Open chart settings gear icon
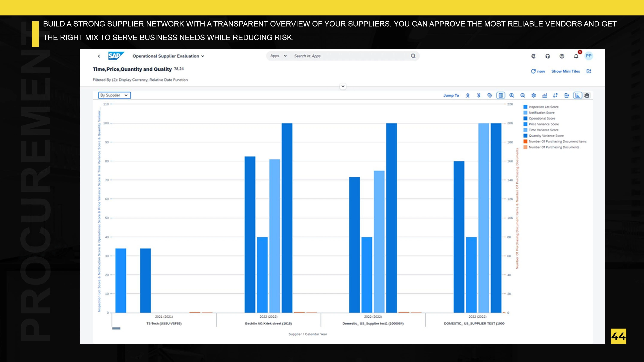644x362 pixels. 533,95
